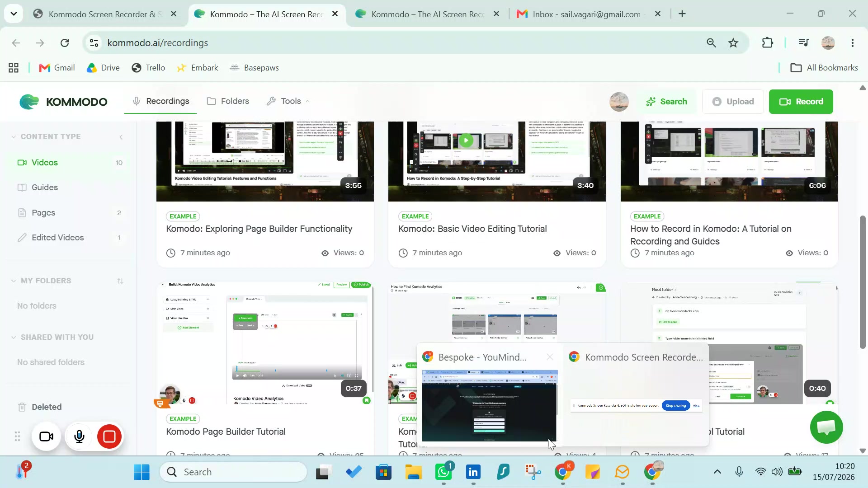868x488 pixels.
Task: Toggle the camera in the recording toolbar
Action: point(46,436)
